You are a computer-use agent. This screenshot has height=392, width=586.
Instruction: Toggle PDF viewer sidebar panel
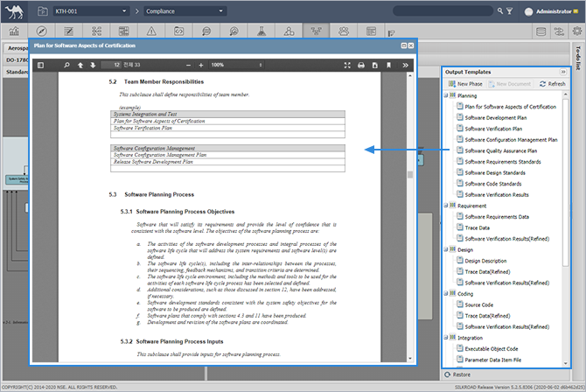point(41,65)
